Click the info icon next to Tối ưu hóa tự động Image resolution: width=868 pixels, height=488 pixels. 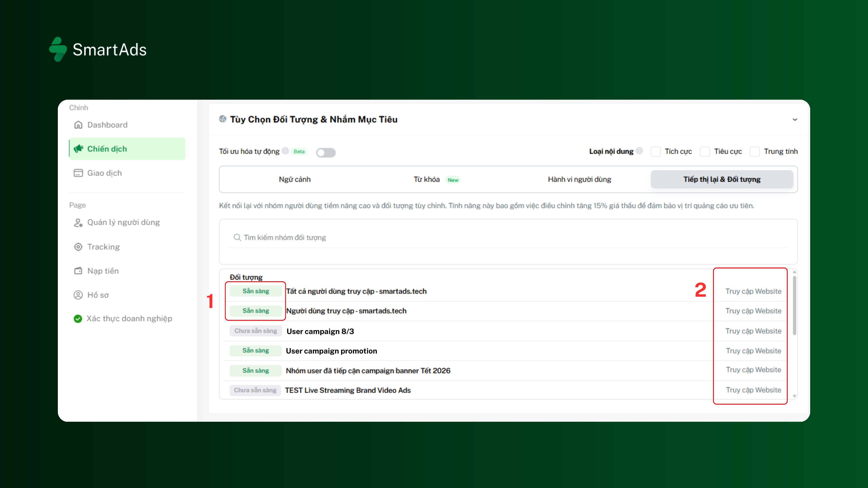point(285,151)
